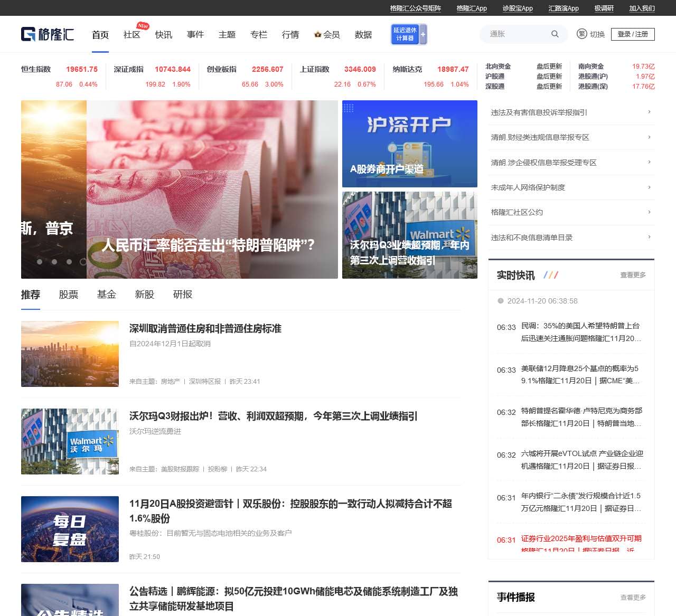
Task: Expand 违法及有害信息投诉举报指引 via its chevron
Action: (649, 112)
